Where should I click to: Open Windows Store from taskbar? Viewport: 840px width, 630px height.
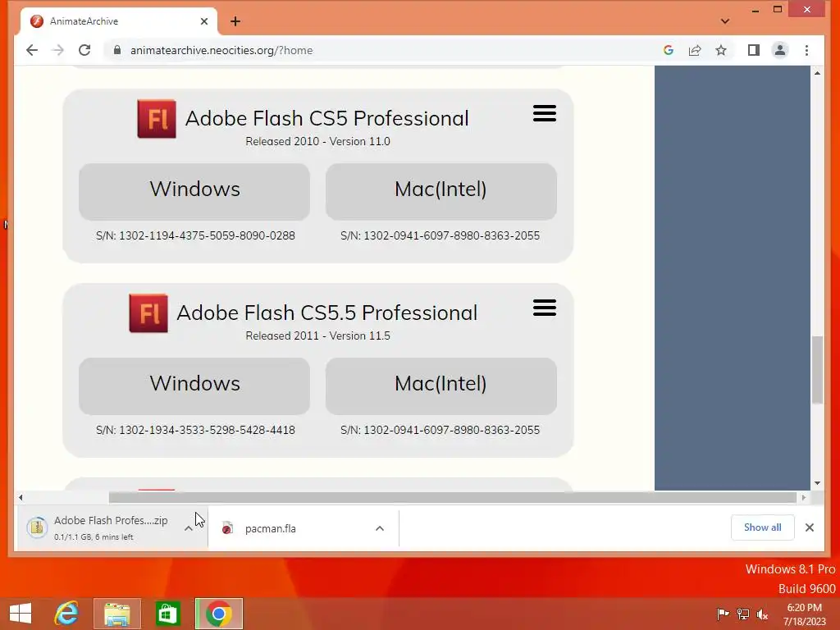coord(167,614)
